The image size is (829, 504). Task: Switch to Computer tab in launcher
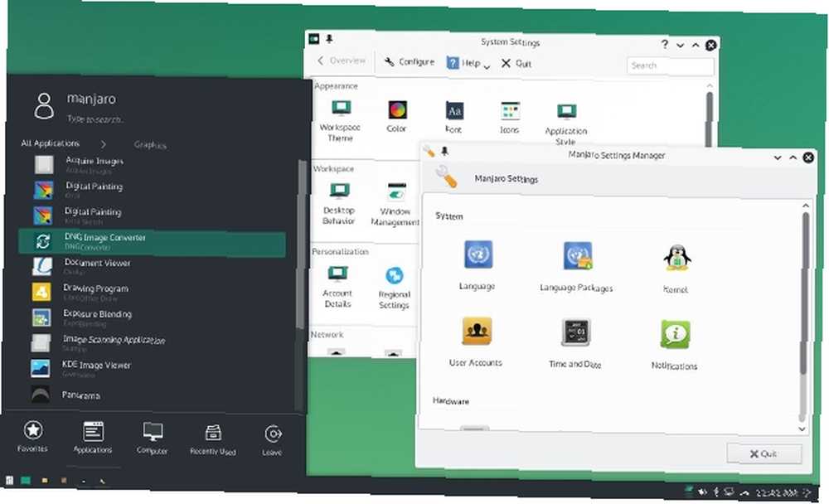click(153, 439)
